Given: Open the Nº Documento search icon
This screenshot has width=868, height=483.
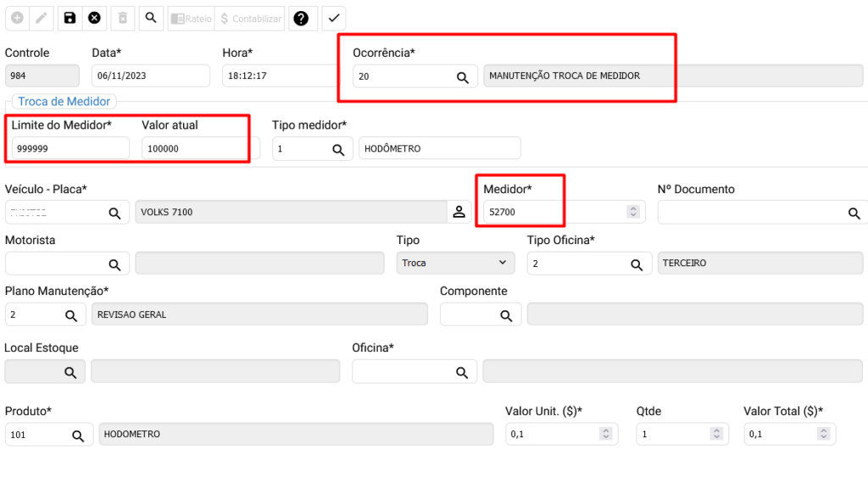Looking at the screenshot, I should coord(854,213).
